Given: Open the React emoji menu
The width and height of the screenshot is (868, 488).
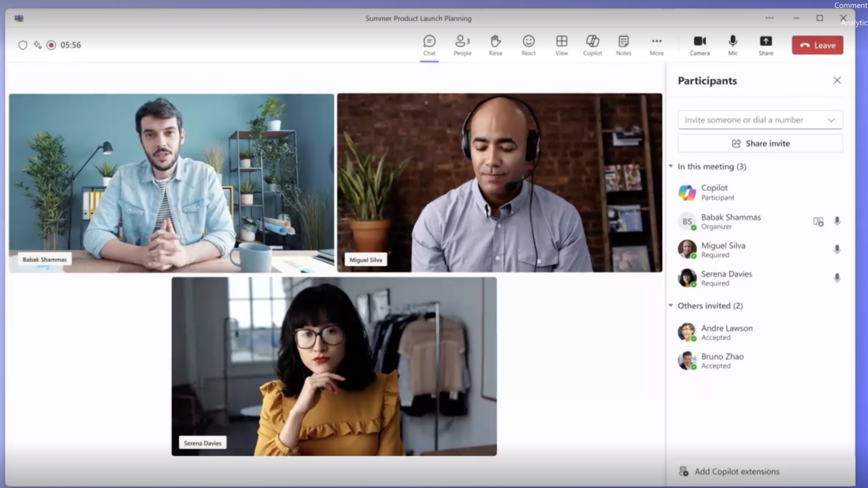Looking at the screenshot, I should pyautogui.click(x=528, y=45).
